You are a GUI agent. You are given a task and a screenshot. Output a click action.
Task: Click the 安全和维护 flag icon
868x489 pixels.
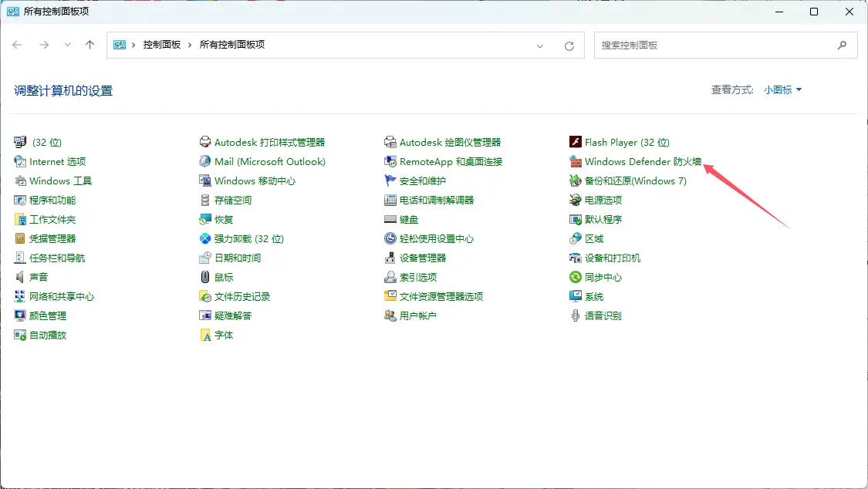pyautogui.click(x=390, y=181)
